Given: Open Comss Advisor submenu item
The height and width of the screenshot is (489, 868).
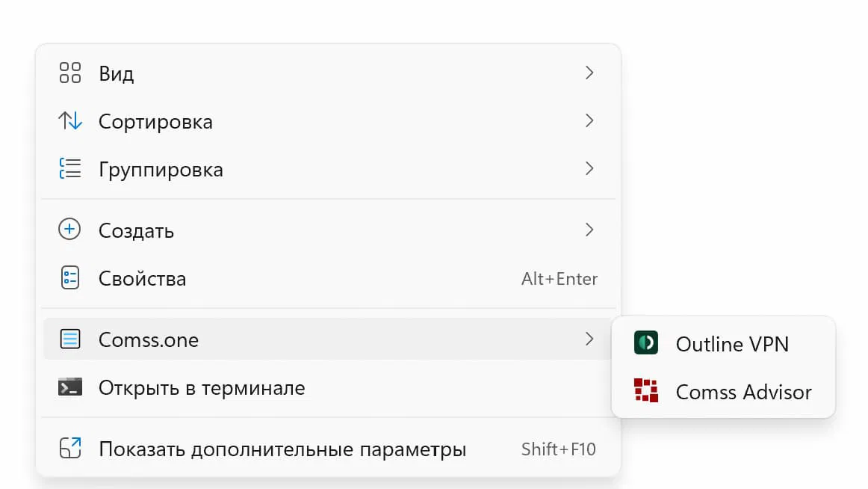Looking at the screenshot, I should click(743, 392).
